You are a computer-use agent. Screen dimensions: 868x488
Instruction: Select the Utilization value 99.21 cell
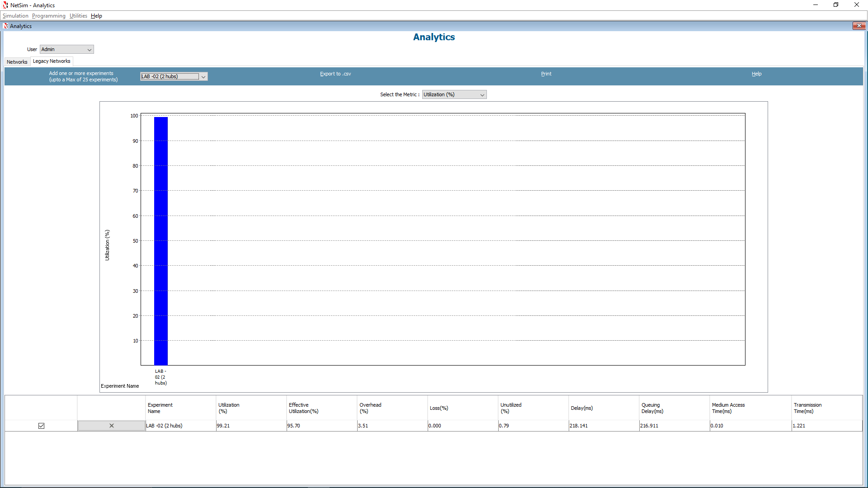click(x=251, y=426)
